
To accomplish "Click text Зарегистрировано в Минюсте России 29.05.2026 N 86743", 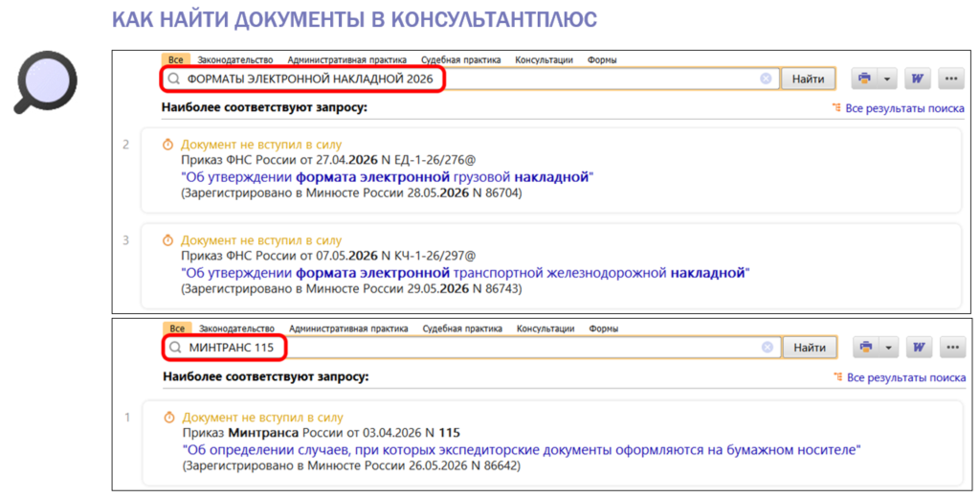I will pyautogui.click(x=351, y=289).
